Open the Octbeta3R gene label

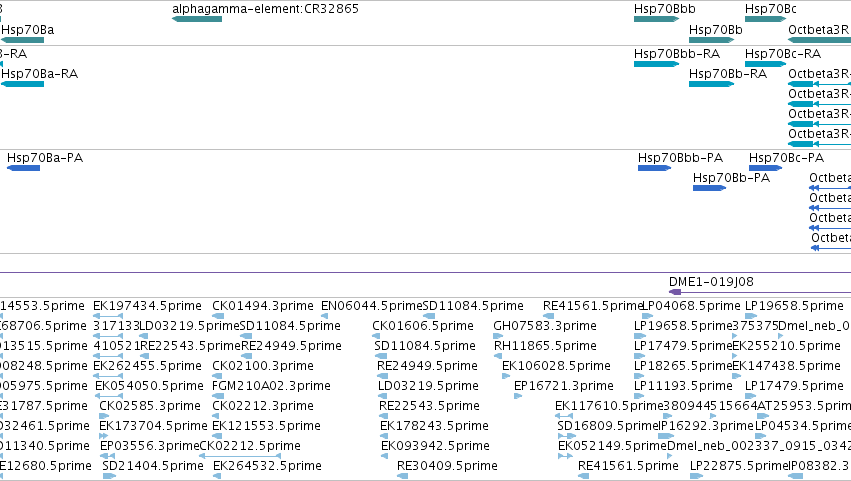[818, 30]
